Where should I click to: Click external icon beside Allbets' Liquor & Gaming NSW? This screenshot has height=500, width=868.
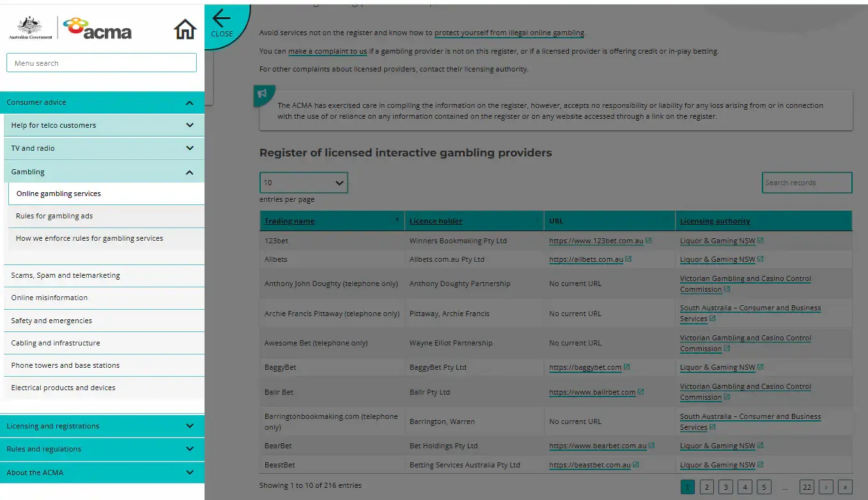pos(761,259)
